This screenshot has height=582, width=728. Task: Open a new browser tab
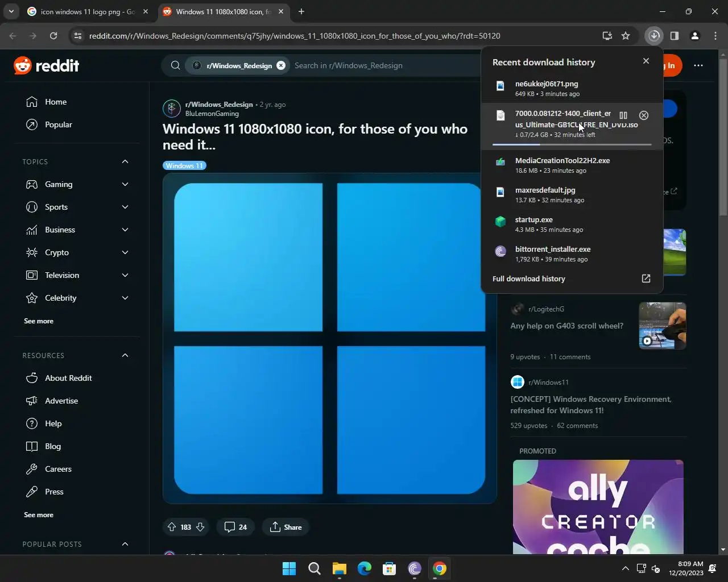[x=301, y=11]
